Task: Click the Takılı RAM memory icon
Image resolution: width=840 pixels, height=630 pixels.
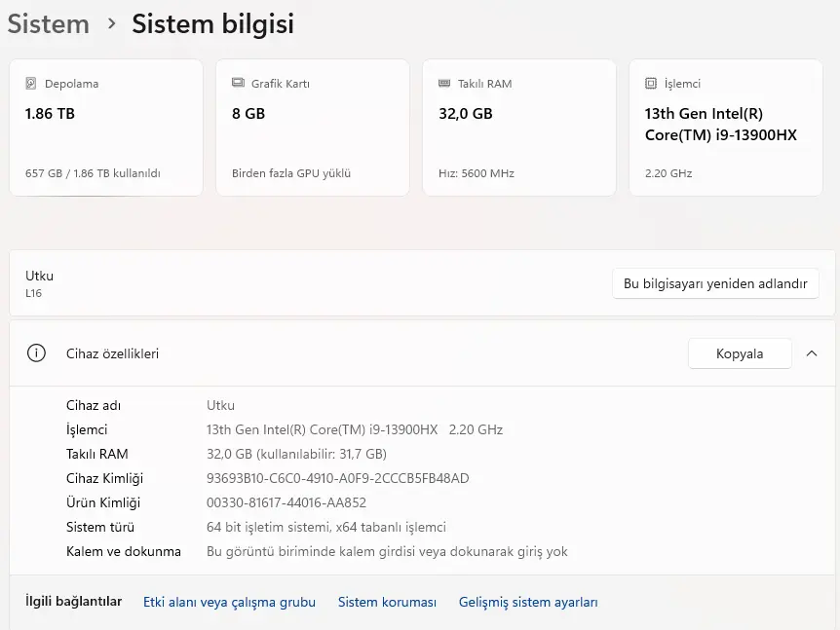Action: (444, 83)
